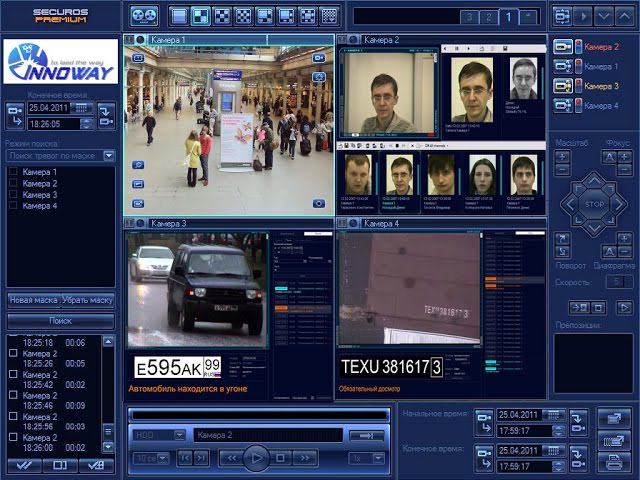This screenshot has width=640, height=480.
Task: Tick the 18:26:00 Камера 2 result checkbox
Action: tap(13, 437)
